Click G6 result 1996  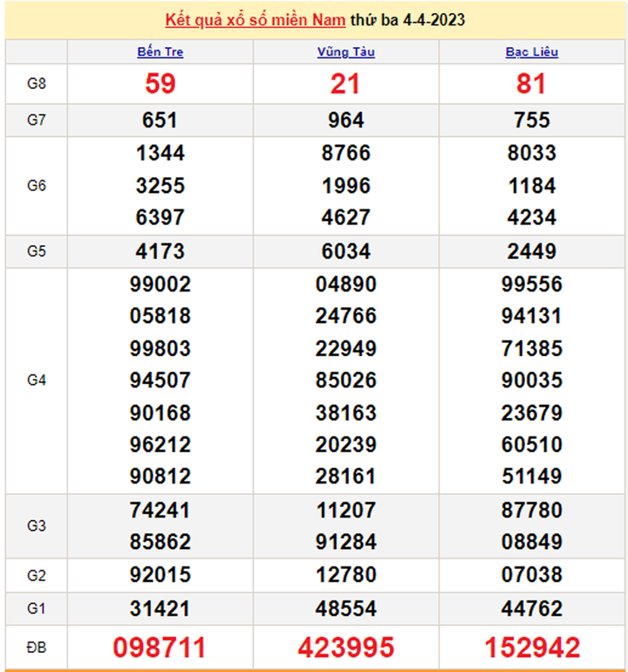[345, 186]
